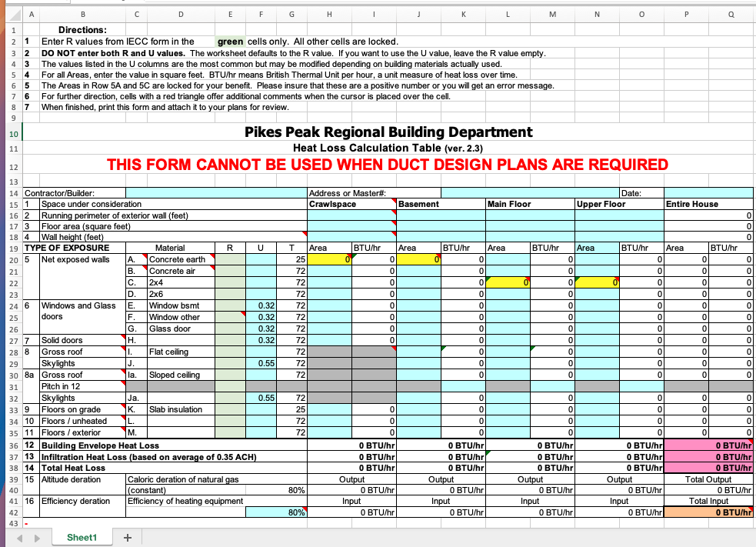The image size is (756, 547).
Task: Select 'Pitch in 12' label cell
Action: tap(82, 386)
